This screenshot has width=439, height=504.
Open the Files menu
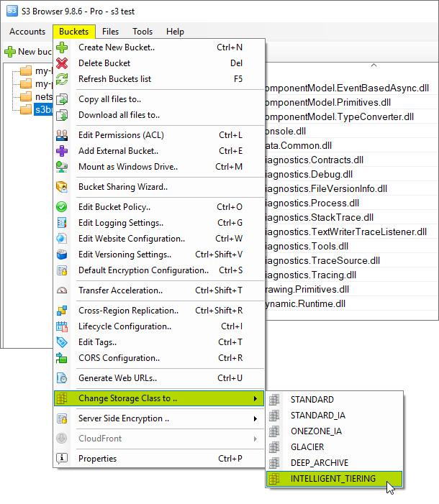click(x=110, y=32)
